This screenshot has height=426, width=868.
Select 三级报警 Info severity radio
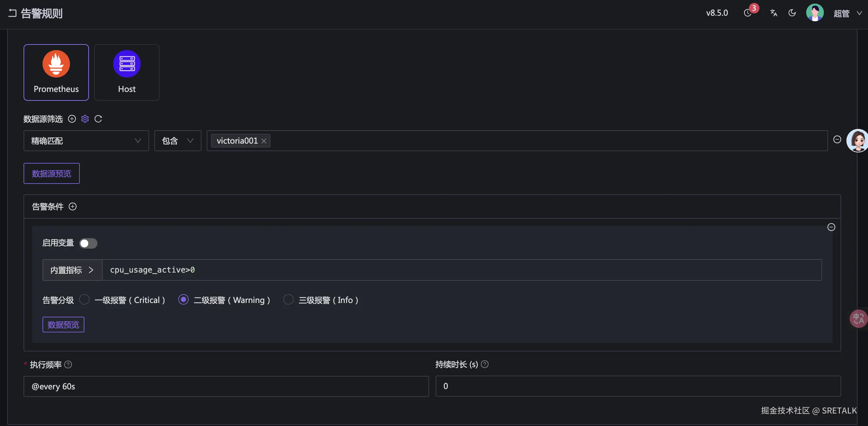click(288, 300)
